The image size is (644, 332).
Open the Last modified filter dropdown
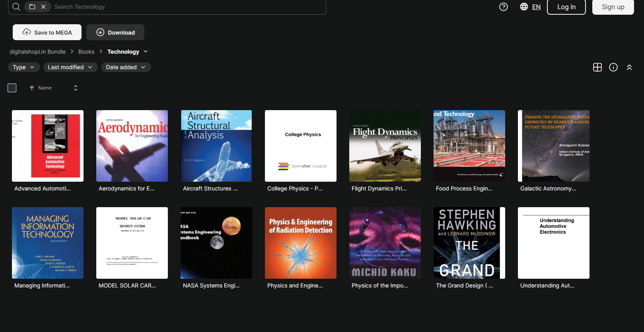tap(70, 67)
